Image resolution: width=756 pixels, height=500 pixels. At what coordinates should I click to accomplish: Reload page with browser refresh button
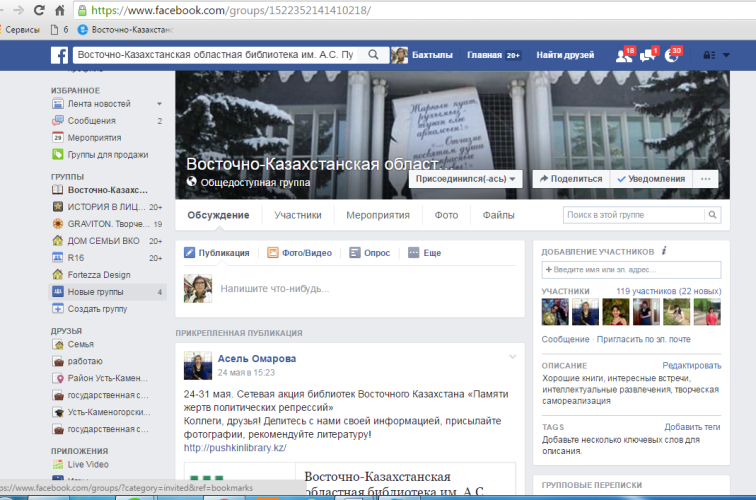(40, 10)
